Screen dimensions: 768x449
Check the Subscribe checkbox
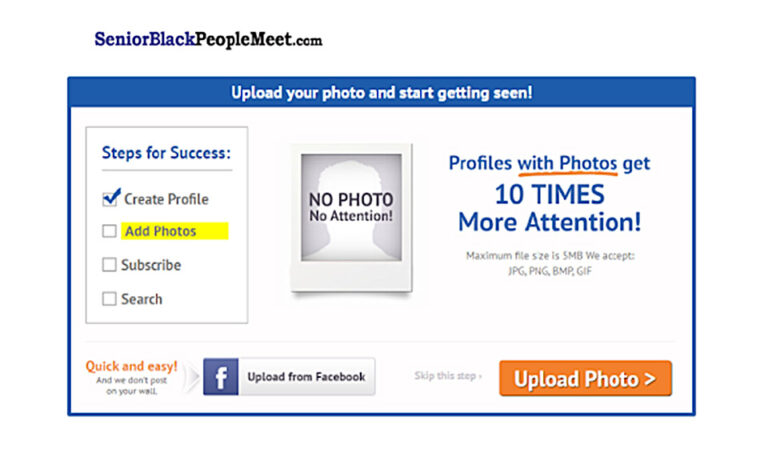pos(109,265)
